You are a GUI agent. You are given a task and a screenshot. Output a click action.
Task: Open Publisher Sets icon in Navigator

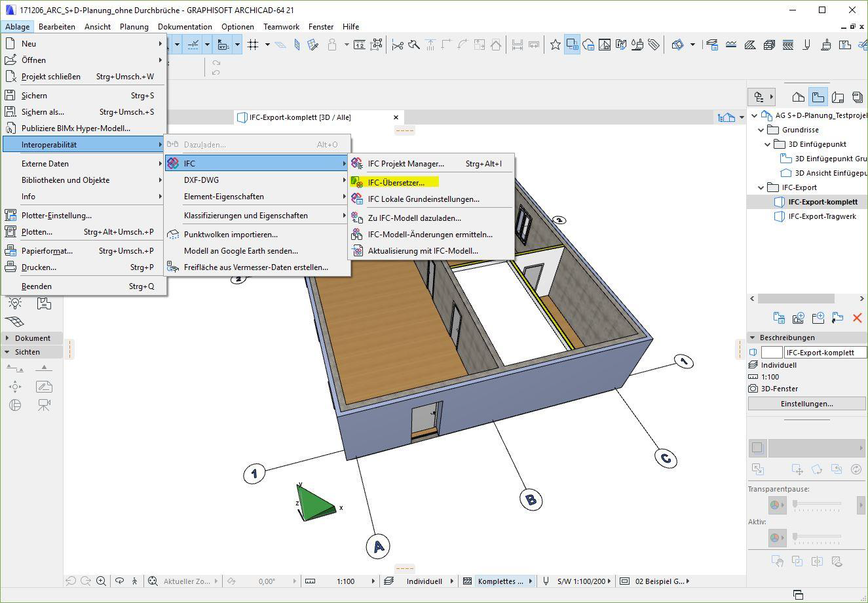click(x=857, y=97)
